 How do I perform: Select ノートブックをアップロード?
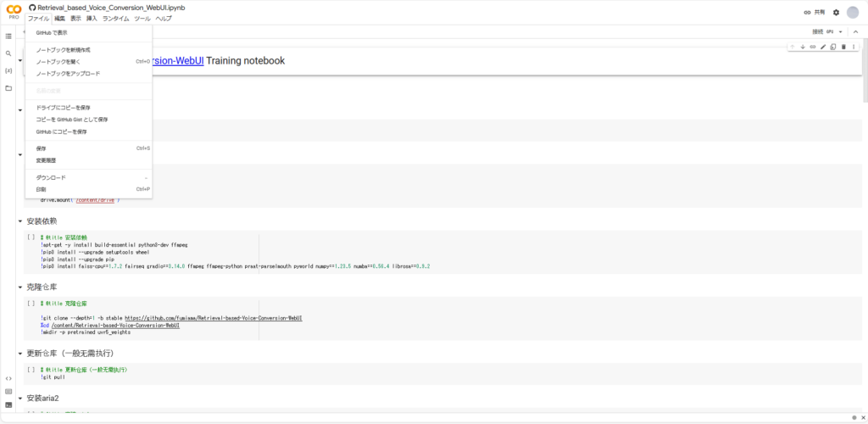coord(88,74)
